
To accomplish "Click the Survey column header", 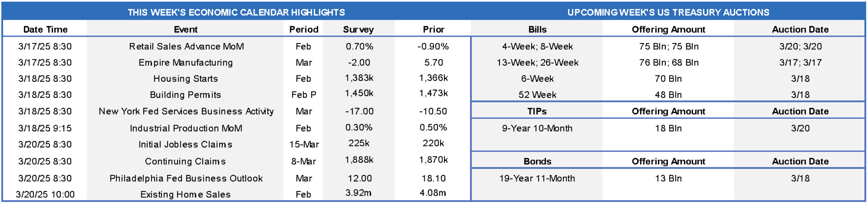I will click(x=358, y=29).
